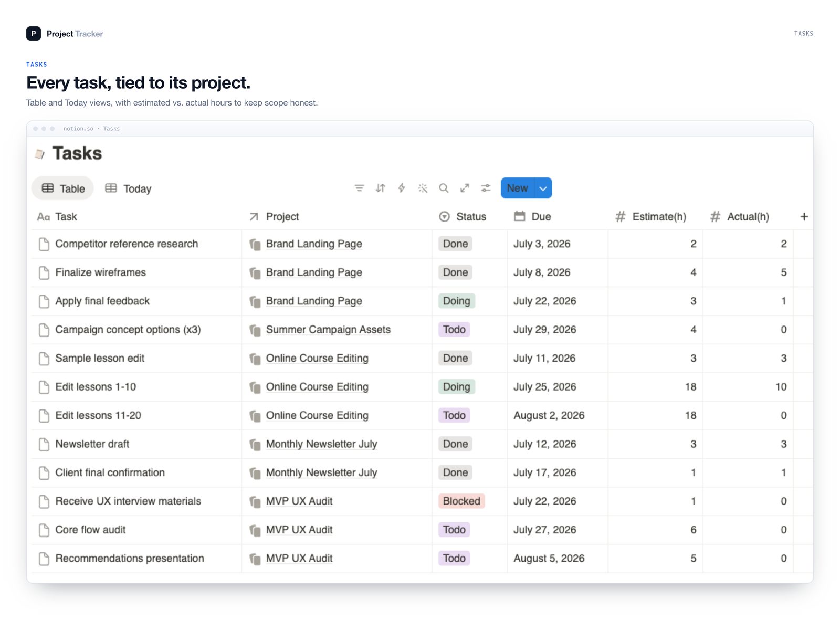Click the Due column header
The height and width of the screenshot is (630, 840).
click(x=532, y=217)
